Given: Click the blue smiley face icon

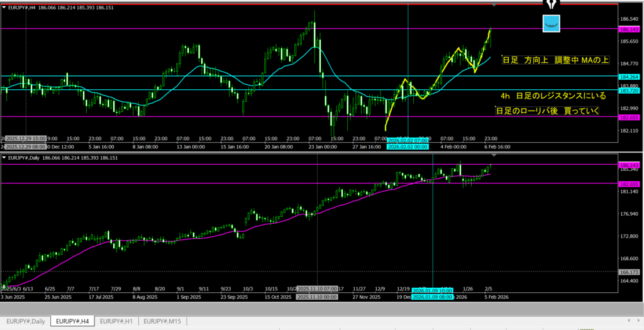Looking at the screenshot, I should pyautogui.click(x=551, y=24).
